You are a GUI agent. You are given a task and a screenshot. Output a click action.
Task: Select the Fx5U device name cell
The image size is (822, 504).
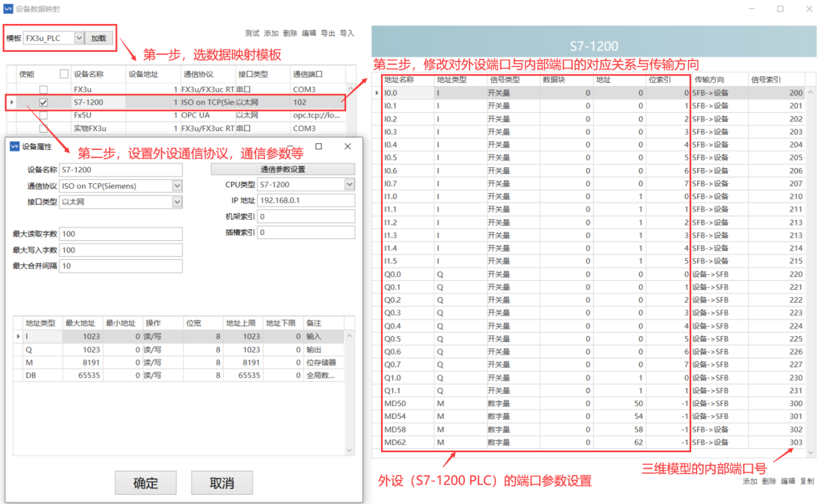pyautogui.click(x=98, y=116)
